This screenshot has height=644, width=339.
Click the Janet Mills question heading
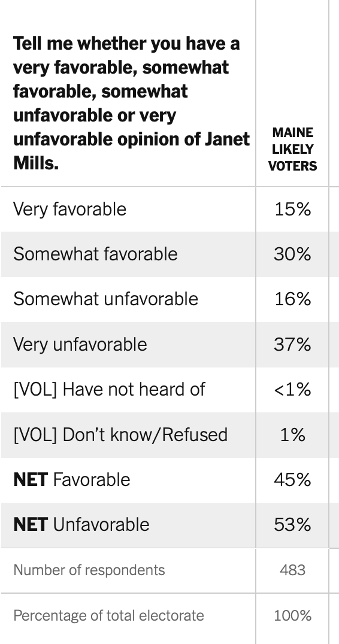tap(132, 103)
